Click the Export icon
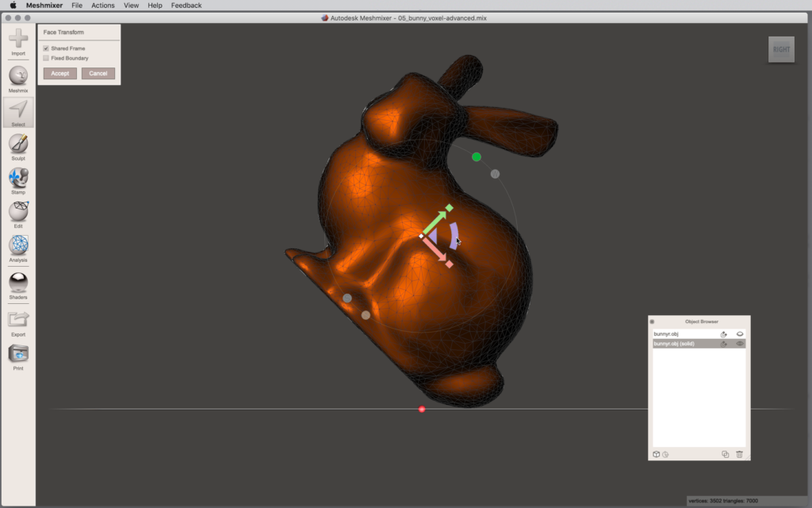 (x=18, y=319)
